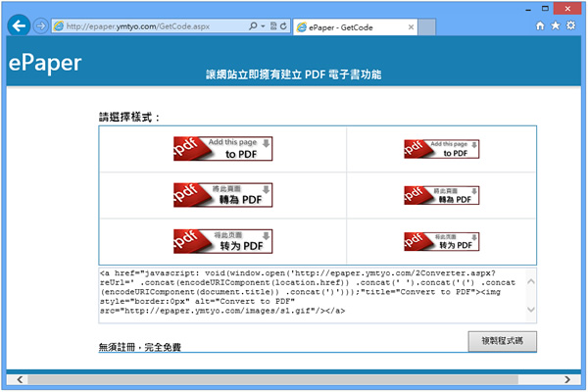Go back with the browser back arrow
Screen dimensions: 588x392
click(x=19, y=25)
